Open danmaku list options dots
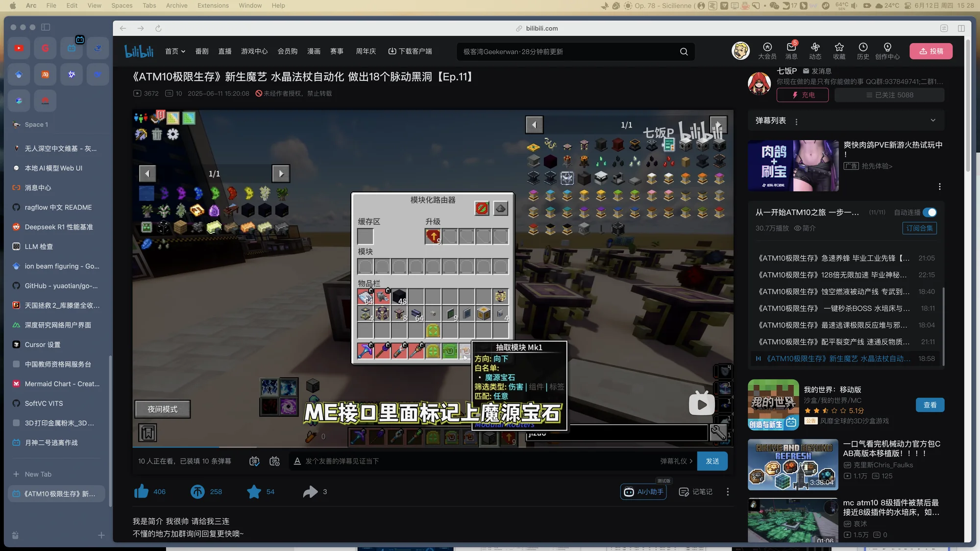 796,121
